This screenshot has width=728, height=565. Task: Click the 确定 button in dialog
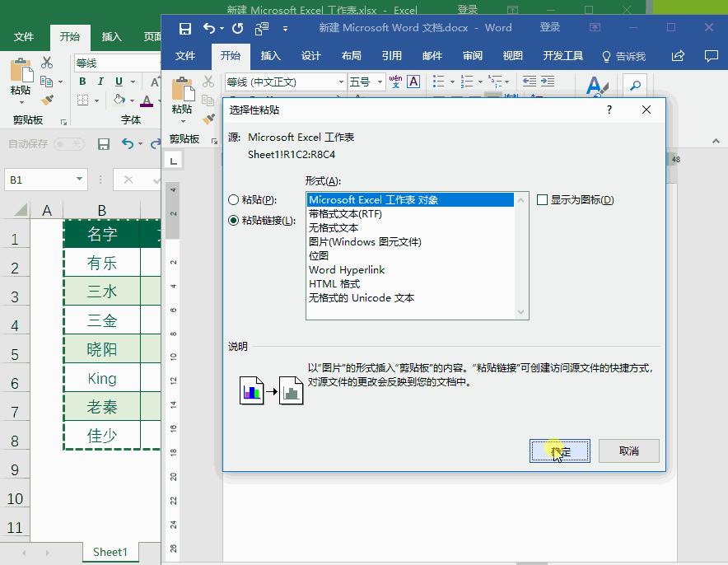[x=559, y=451]
